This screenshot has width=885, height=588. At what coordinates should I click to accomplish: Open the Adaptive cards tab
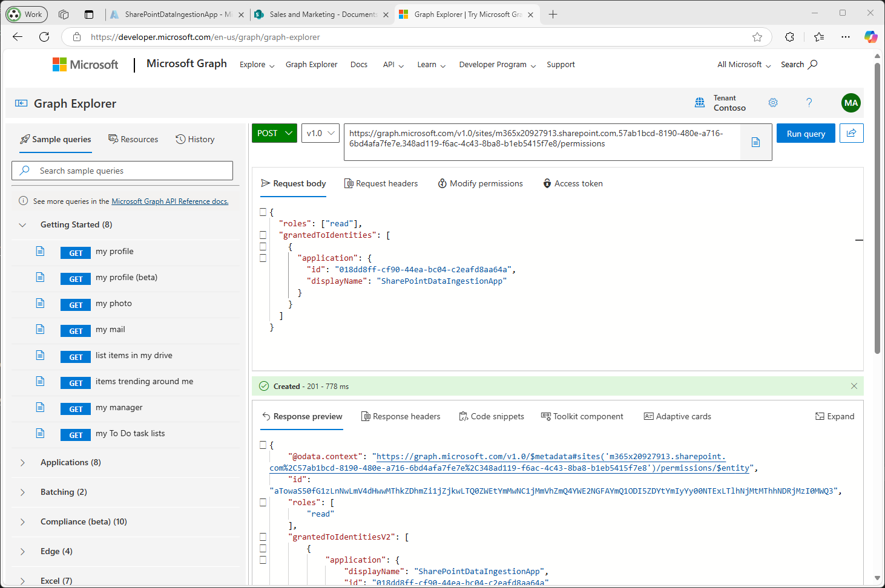tap(677, 416)
